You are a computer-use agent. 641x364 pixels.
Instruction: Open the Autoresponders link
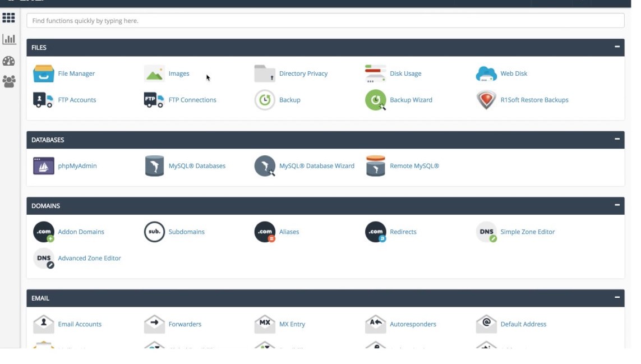coord(413,324)
